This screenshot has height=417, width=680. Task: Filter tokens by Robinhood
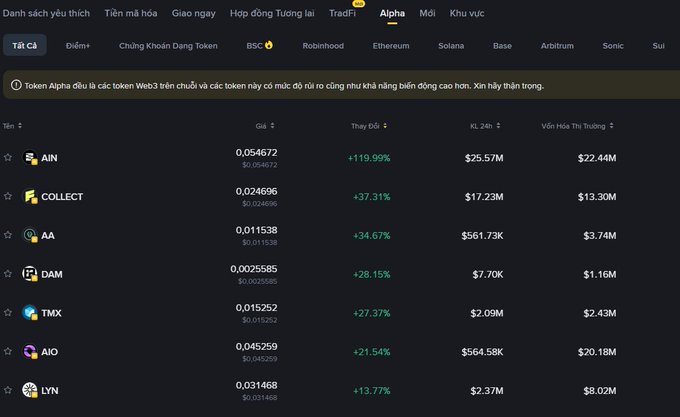tap(323, 46)
